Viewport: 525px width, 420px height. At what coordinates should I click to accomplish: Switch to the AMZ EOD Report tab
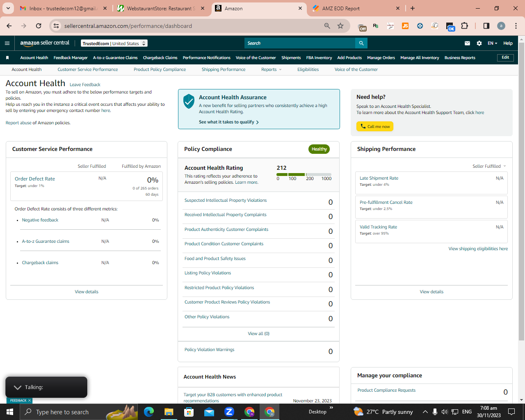point(356,8)
